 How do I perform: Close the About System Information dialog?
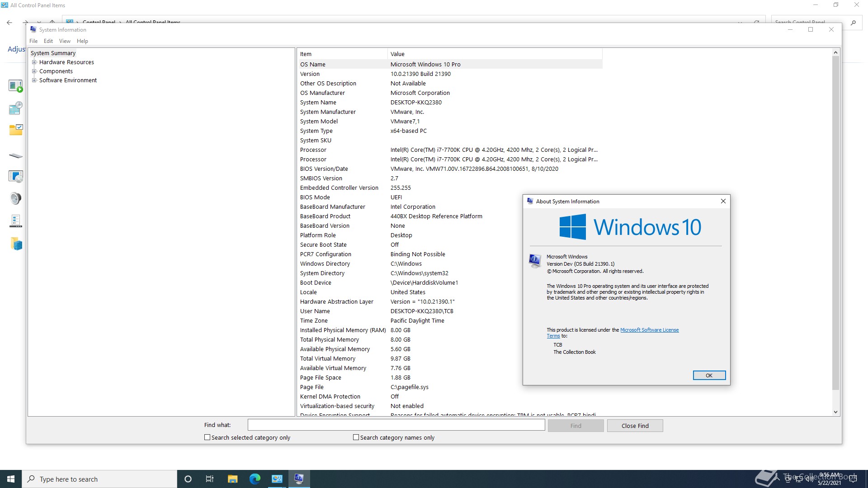723,201
